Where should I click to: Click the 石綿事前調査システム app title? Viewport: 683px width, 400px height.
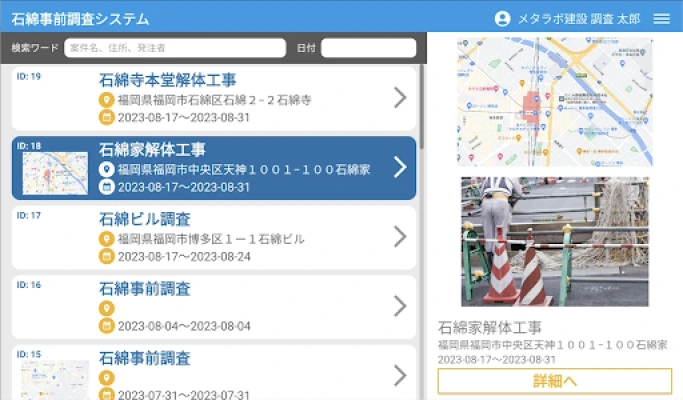(80, 18)
